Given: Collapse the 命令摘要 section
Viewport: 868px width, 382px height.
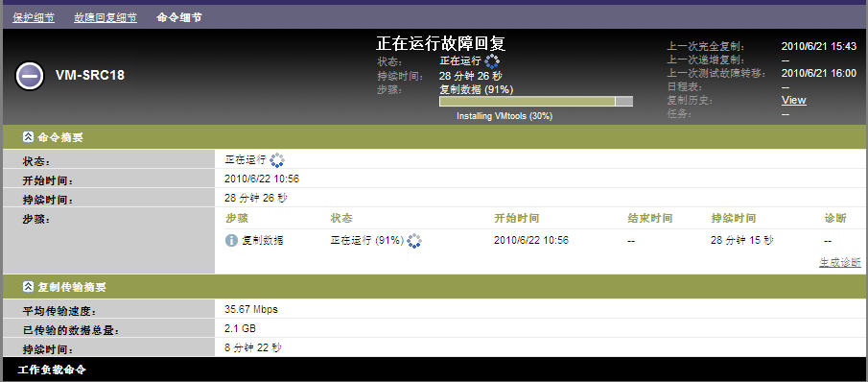Looking at the screenshot, I should pos(28,136).
